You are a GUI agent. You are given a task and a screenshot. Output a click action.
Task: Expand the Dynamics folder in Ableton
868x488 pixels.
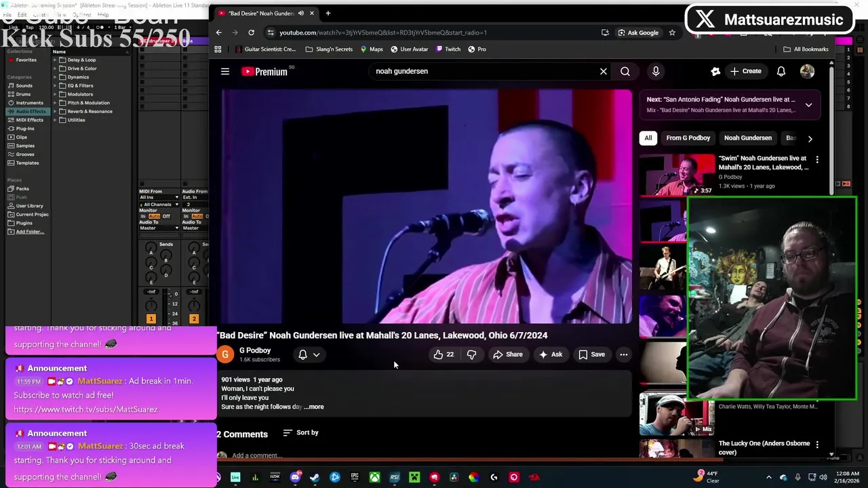pos(55,77)
